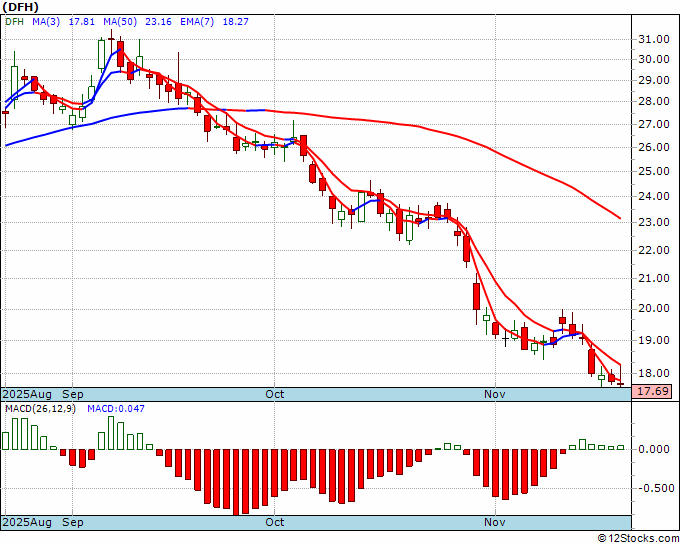Click Sep on the MACD date axis
The width and height of the screenshot is (680, 546).
[73, 522]
